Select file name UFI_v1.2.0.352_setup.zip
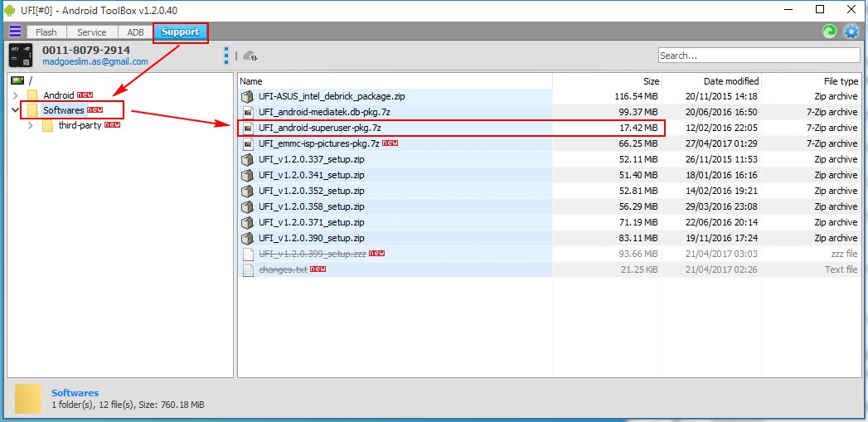 [312, 191]
